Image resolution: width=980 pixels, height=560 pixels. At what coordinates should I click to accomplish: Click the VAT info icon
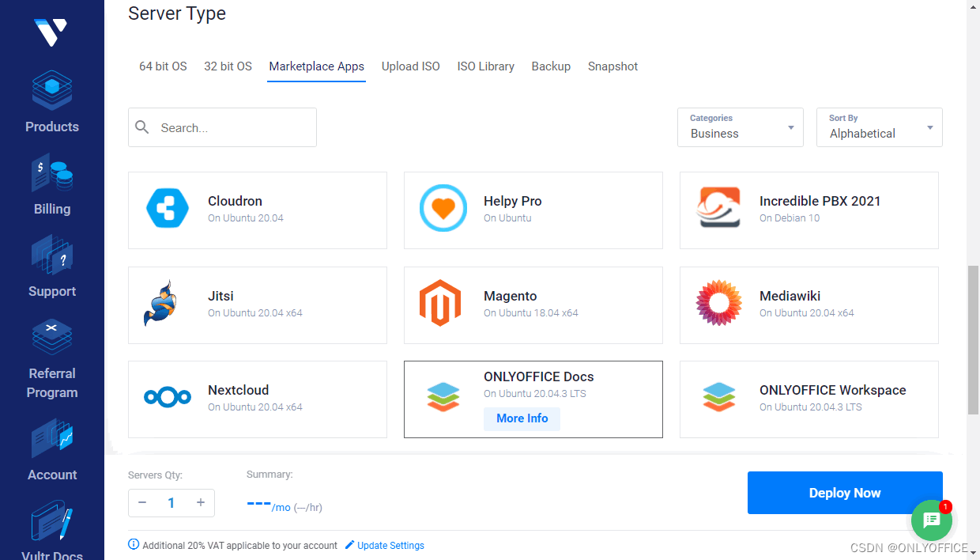[134, 545]
